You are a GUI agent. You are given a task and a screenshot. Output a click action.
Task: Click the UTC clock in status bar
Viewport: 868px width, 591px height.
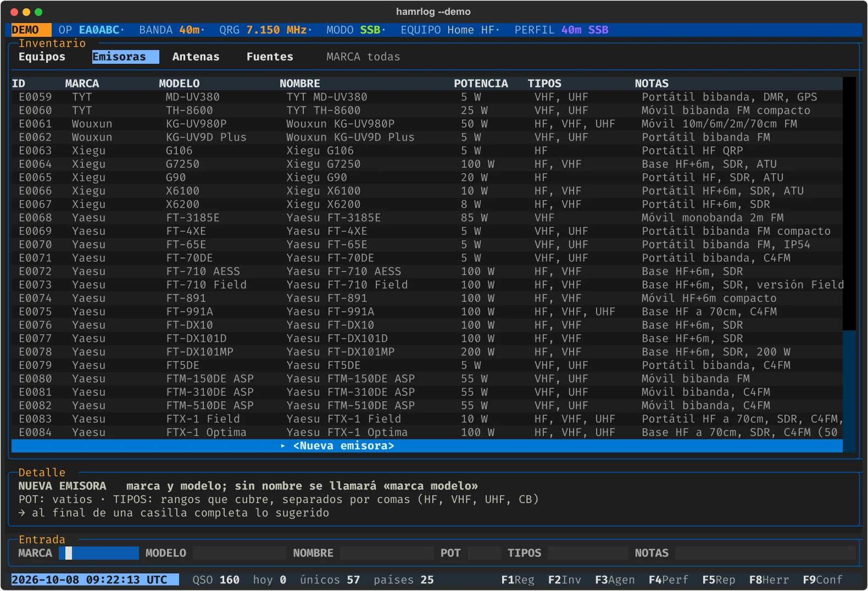(95, 580)
